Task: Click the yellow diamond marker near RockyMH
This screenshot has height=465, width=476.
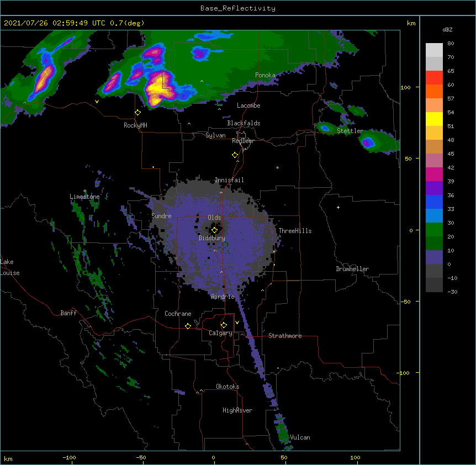Action: pos(138,112)
